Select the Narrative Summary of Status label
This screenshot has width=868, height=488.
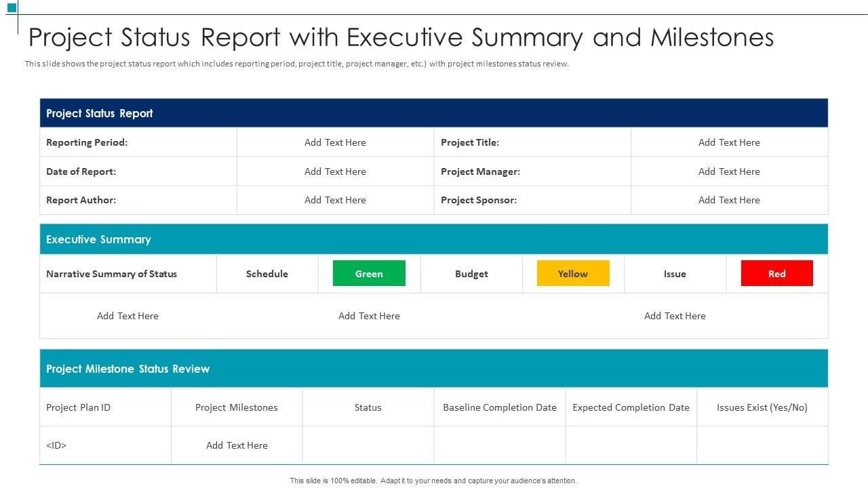[x=111, y=274]
